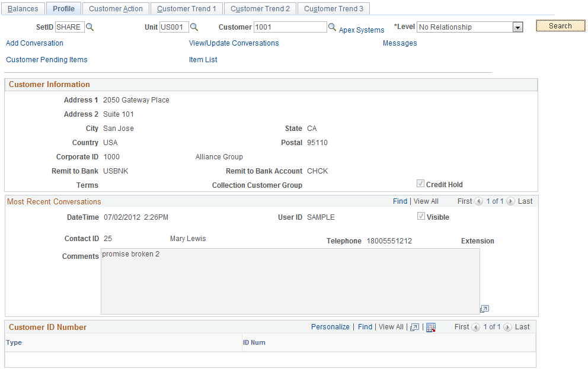Download the Customer ID Number grid to Excel
Viewport: 588px width, 369px height.
coord(431,326)
